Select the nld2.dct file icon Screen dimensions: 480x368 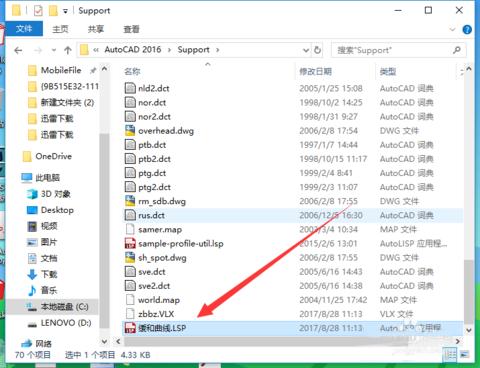click(130, 88)
